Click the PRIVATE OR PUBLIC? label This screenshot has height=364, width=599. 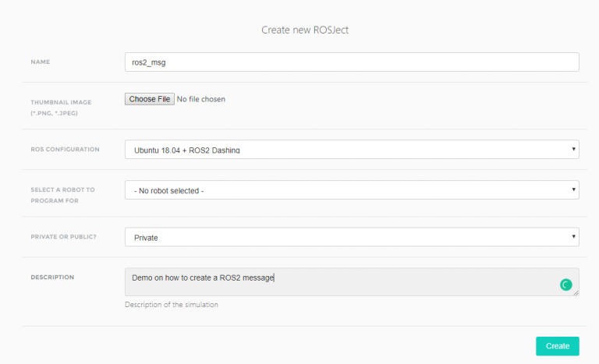tap(65, 236)
